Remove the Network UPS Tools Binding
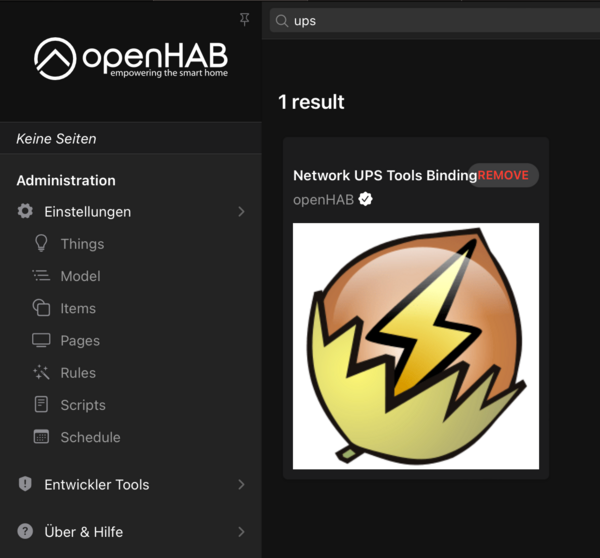This screenshot has width=600, height=558. 504,175
